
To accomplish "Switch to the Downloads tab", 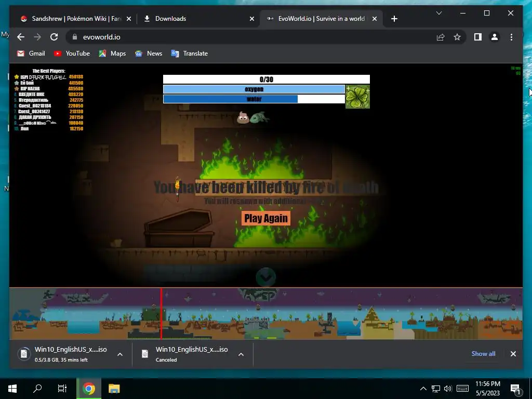I will (198, 19).
